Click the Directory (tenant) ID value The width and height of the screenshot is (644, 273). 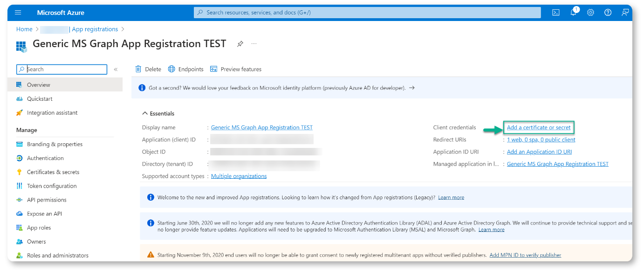click(x=265, y=164)
